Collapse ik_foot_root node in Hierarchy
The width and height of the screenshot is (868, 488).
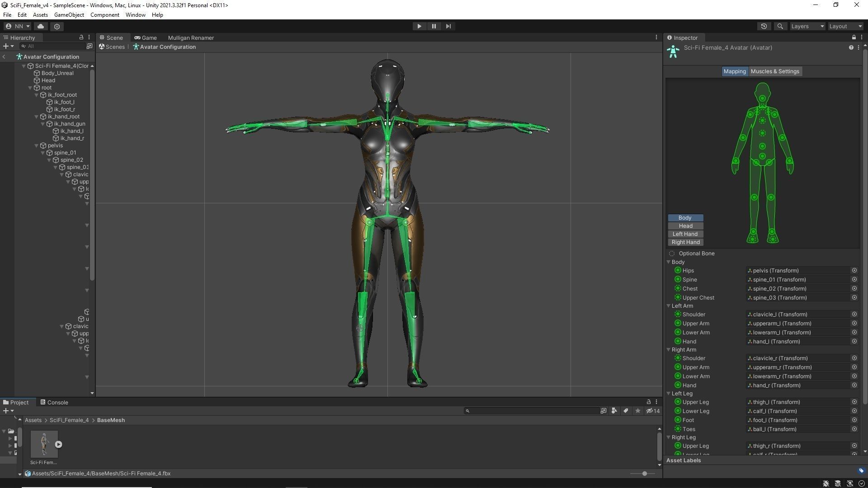click(x=37, y=95)
